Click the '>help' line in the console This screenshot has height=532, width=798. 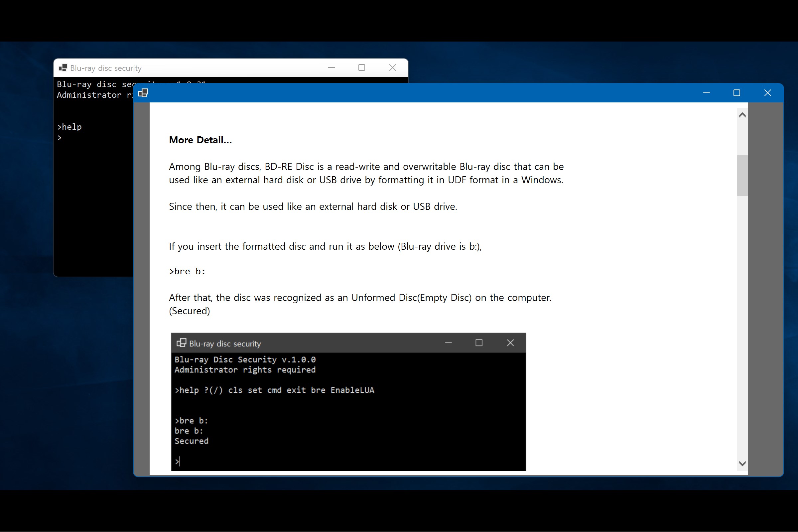(x=69, y=127)
